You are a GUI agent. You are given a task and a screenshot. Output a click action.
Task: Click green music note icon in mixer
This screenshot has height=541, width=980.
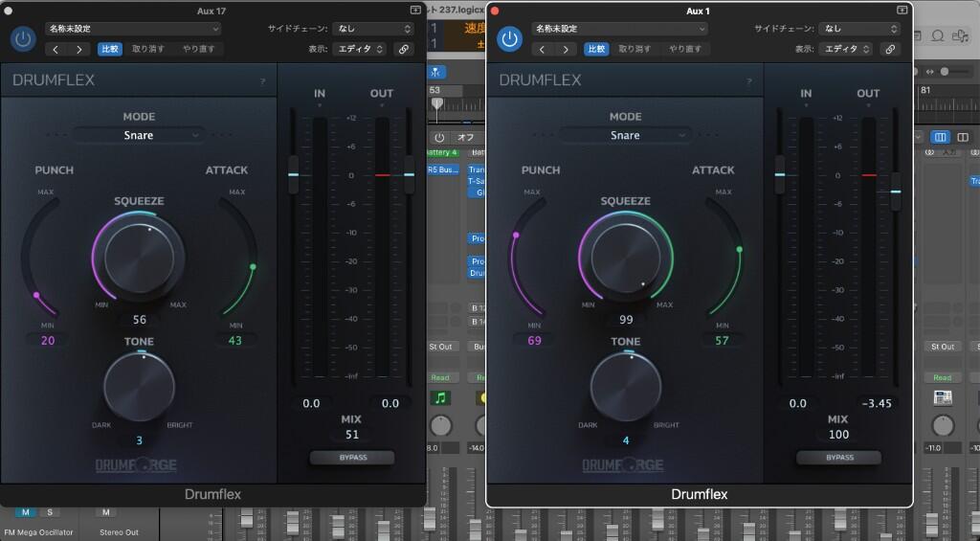coord(440,397)
